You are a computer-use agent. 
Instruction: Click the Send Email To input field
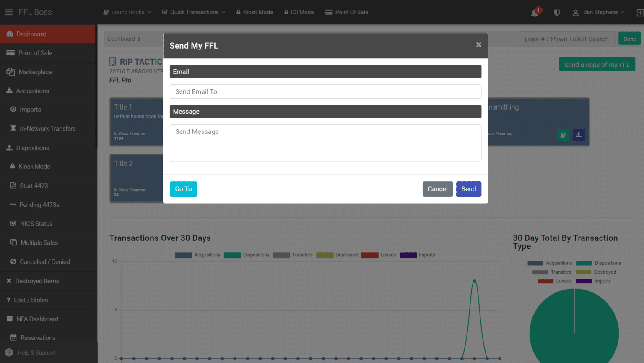coord(325,91)
